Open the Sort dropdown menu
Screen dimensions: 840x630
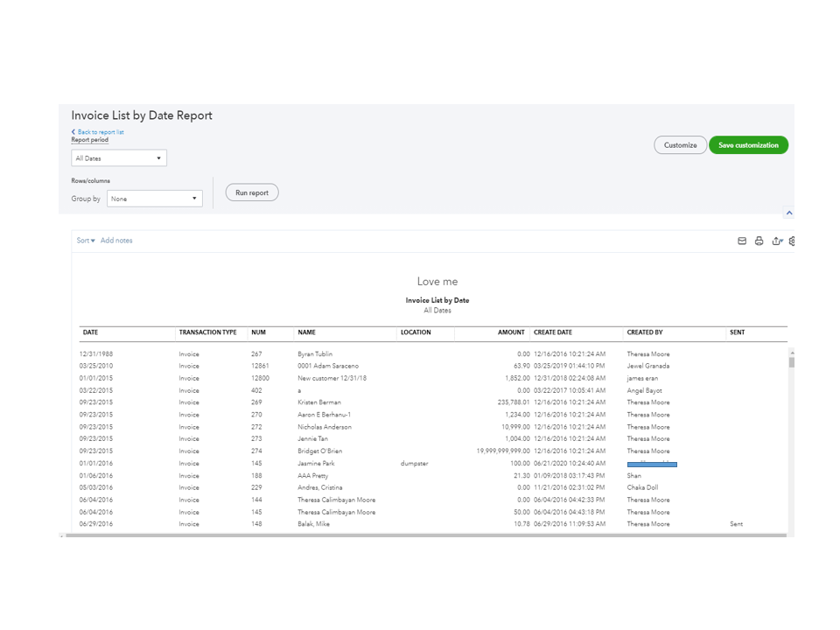click(86, 241)
